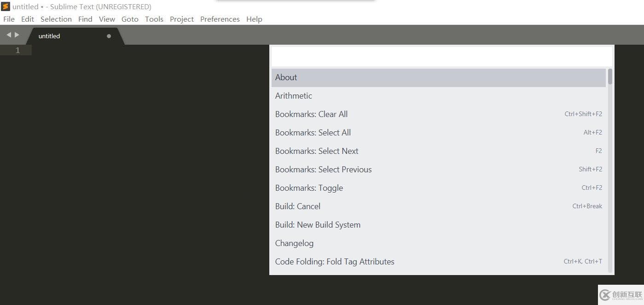Click the right tab navigation arrow

pyautogui.click(x=17, y=35)
